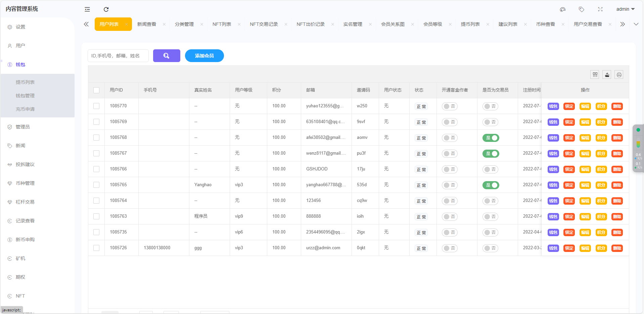Click the export table icon
Screen dimensions: 644x314
pos(607,74)
